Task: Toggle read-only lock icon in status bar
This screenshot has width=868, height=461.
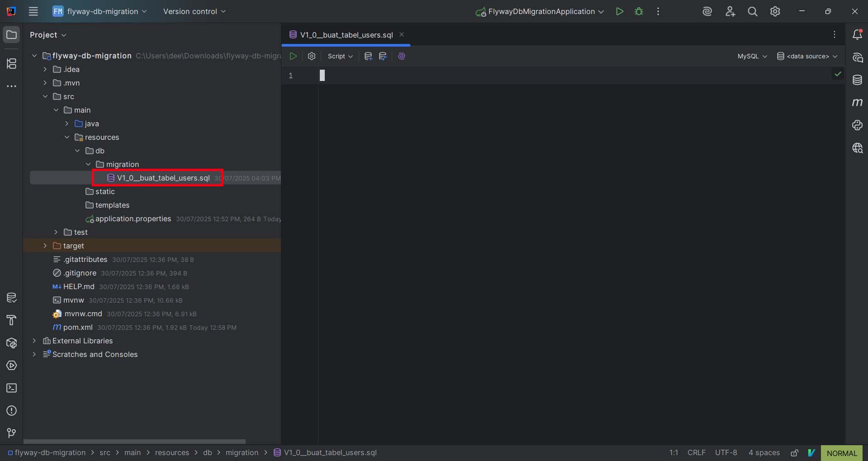Action: pos(795,453)
